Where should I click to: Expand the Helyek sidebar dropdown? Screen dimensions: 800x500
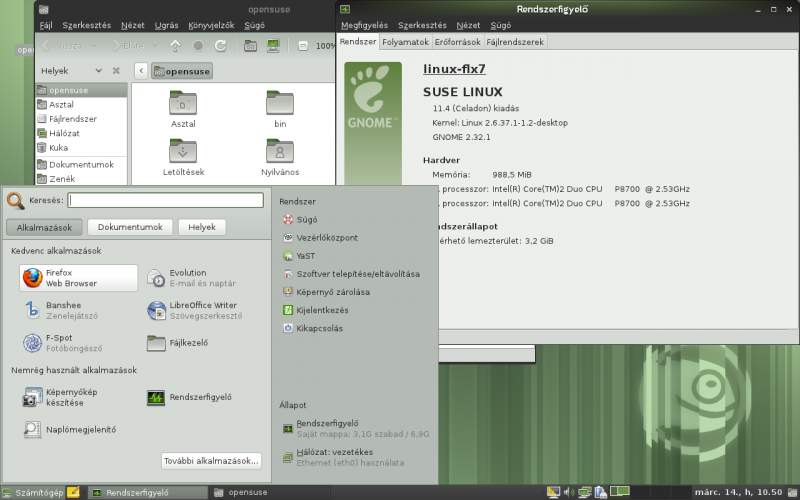click(x=98, y=71)
